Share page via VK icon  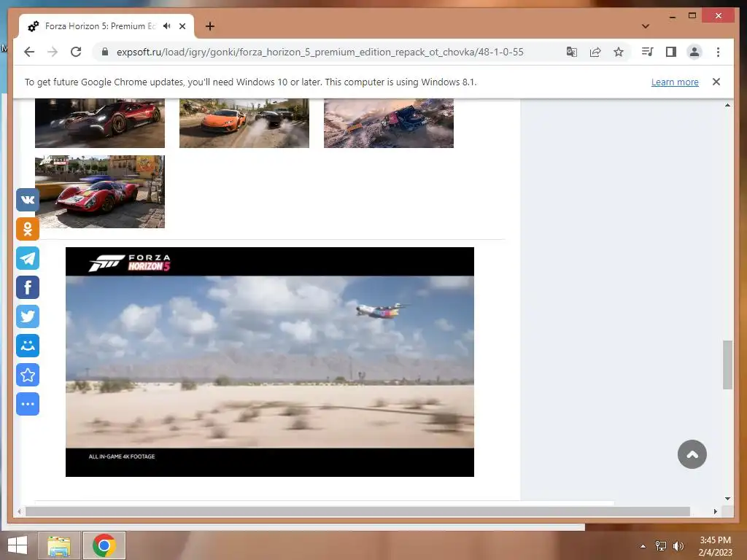click(28, 200)
